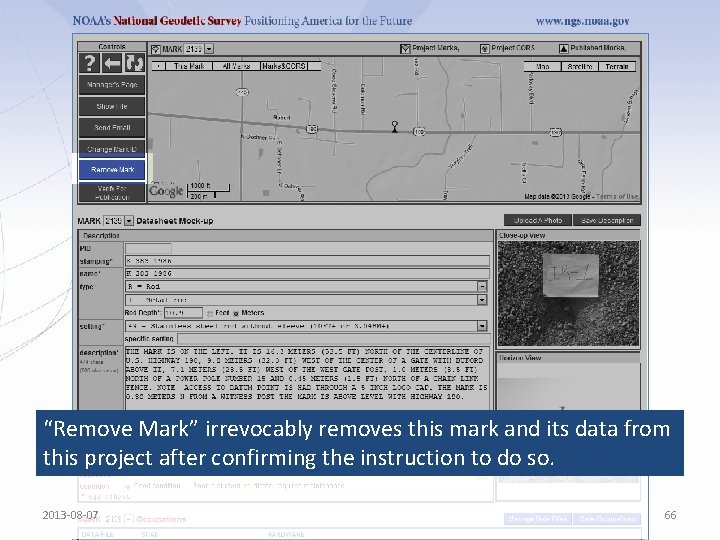720x540 pixels.
Task: Expand the setting dropdown
Action: [x=482, y=326]
